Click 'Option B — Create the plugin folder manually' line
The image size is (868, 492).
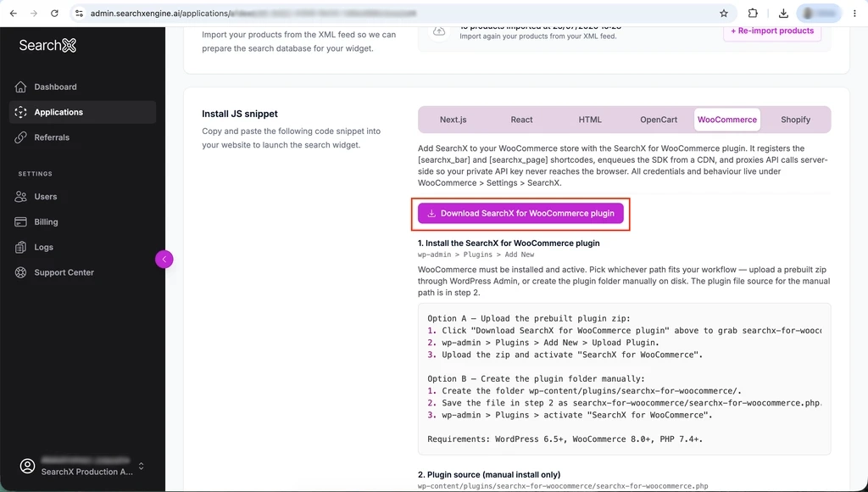tap(536, 379)
